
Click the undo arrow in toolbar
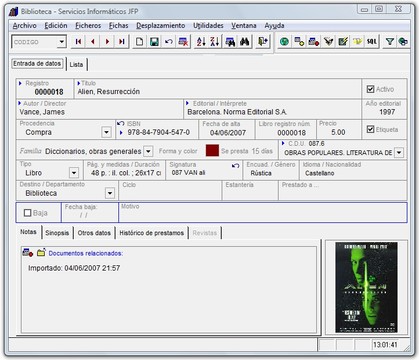[x=169, y=42]
